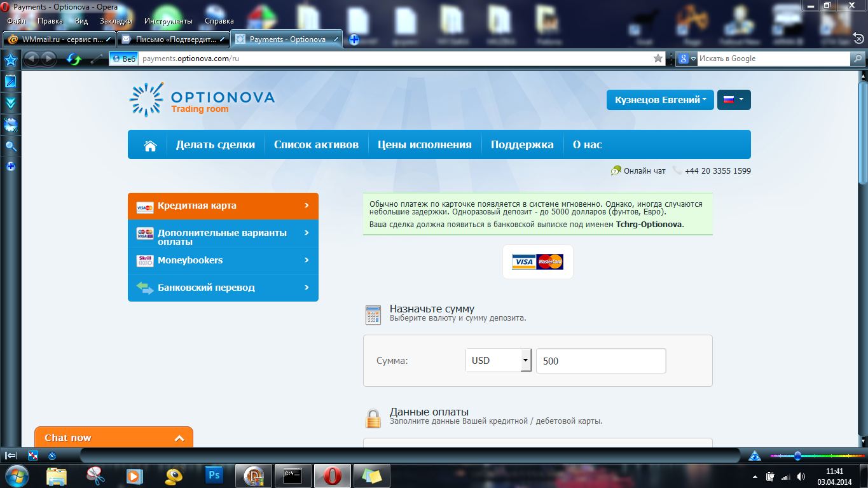
Task: Click the Opera Link icon in status bar
Action: pos(755,456)
